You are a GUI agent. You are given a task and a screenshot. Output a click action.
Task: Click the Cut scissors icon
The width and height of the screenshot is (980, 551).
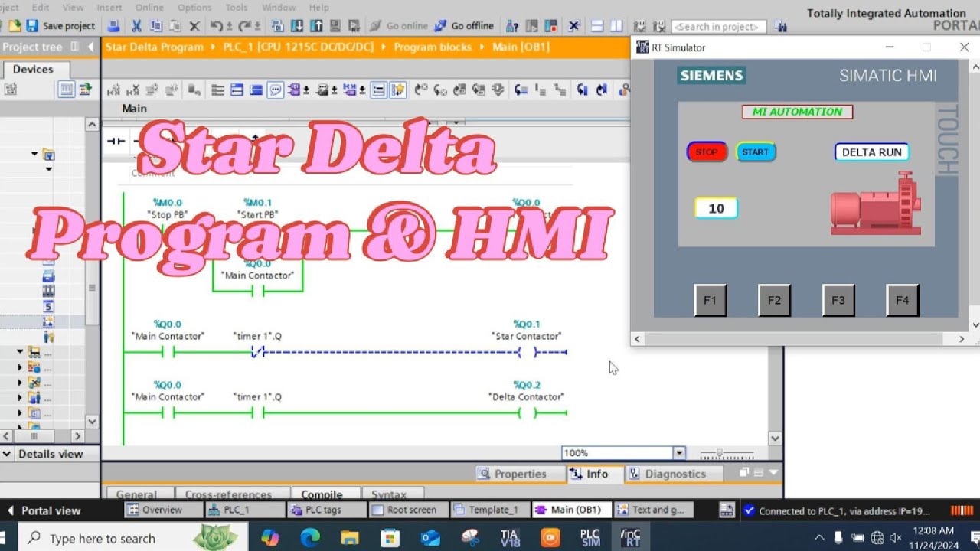pyautogui.click(x=136, y=26)
